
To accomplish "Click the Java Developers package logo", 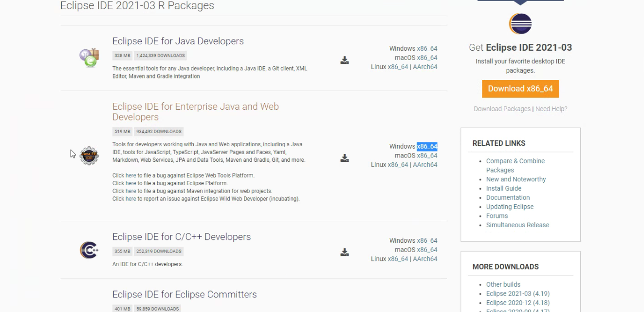I will pyautogui.click(x=89, y=58).
